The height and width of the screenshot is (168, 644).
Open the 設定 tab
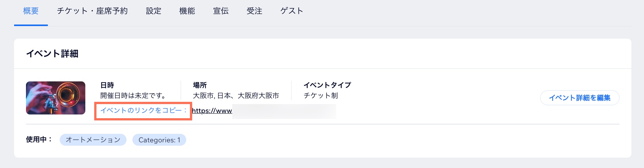click(154, 11)
